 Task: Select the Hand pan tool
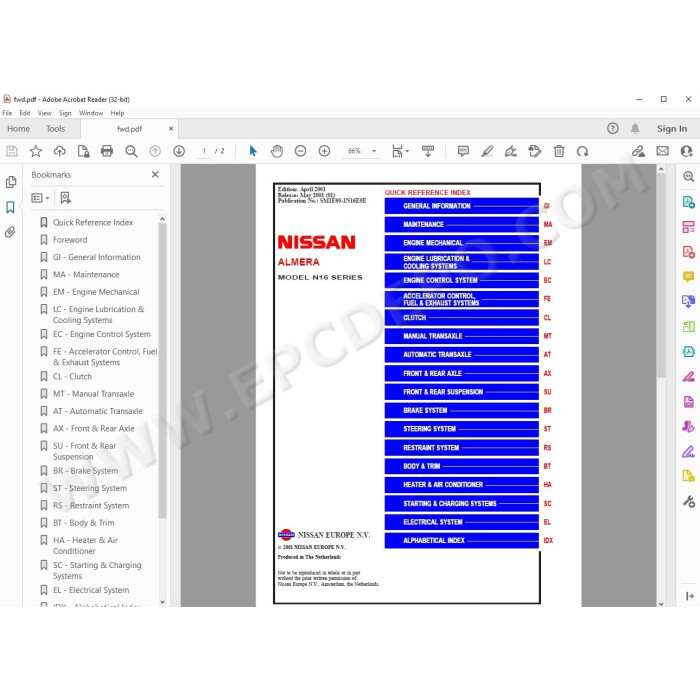coord(277,151)
